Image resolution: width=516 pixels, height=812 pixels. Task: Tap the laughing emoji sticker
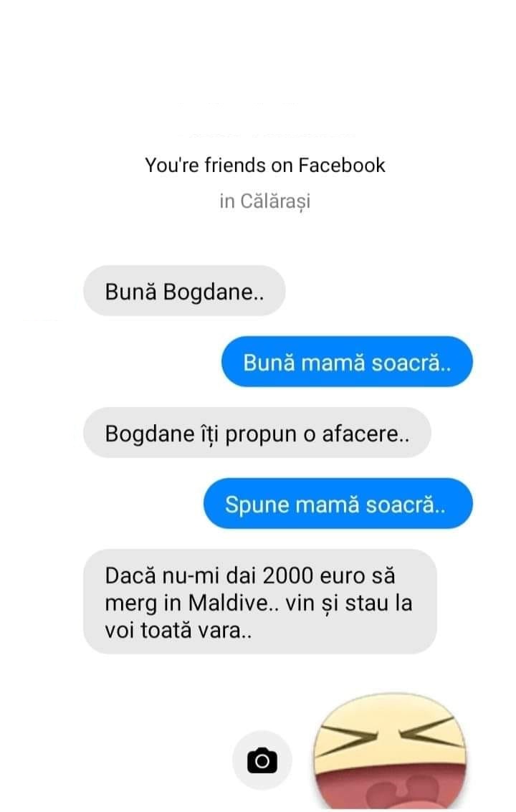coord(390,753)
